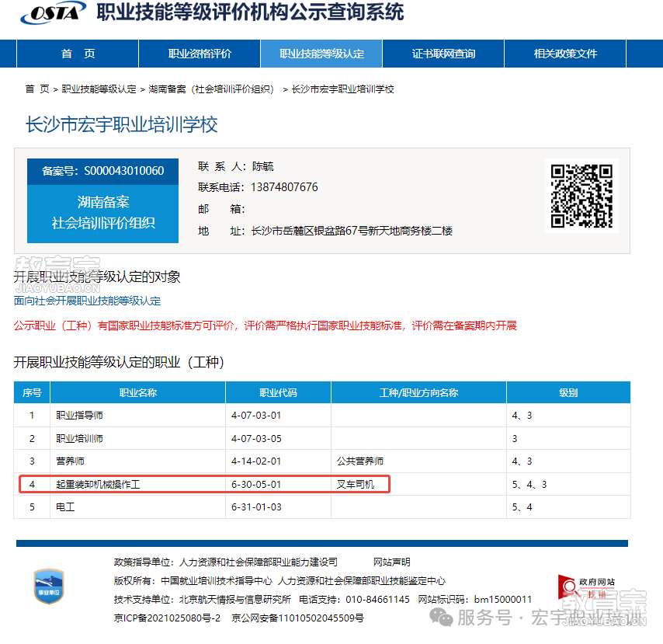Click the contact name 陈毓
663x644 pixels.
pos(262,166)
